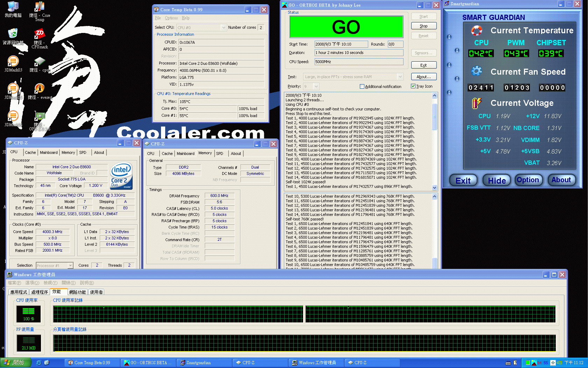Click the Smart Guardian fan speed gear icon
This screenshot has height=368, width=588.
coord(476,71)
